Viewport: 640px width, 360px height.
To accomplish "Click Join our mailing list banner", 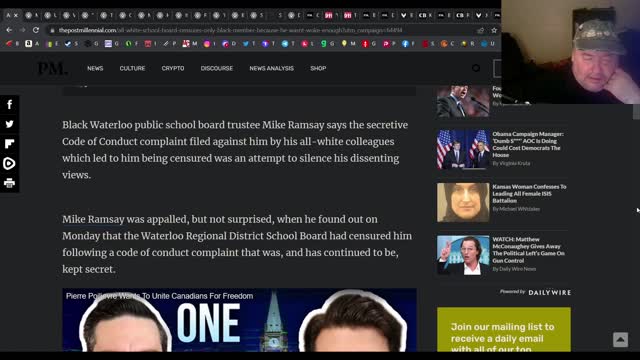I will pyautogui.click(x=504, y=330).
